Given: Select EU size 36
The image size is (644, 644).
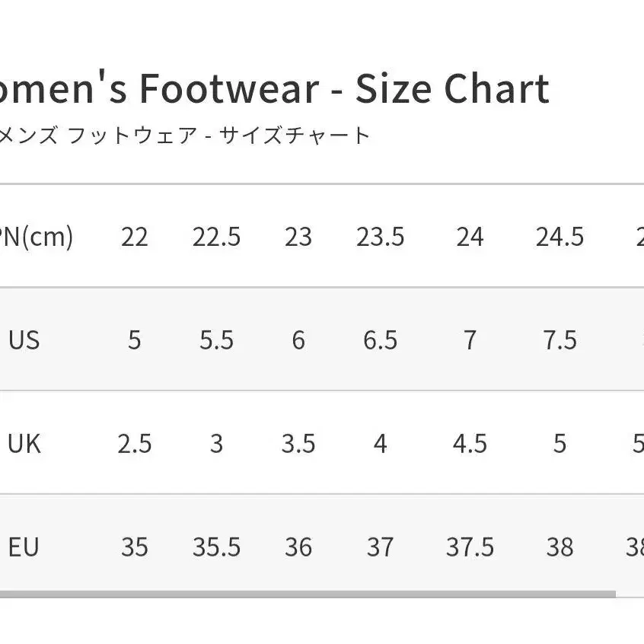Looking at the screenshot, I should [298, 547].
